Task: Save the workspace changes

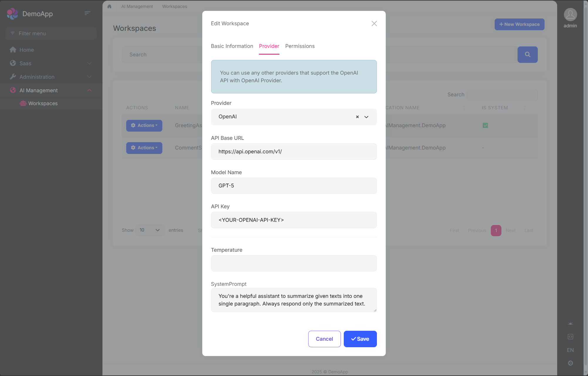Action: (360, 339)
